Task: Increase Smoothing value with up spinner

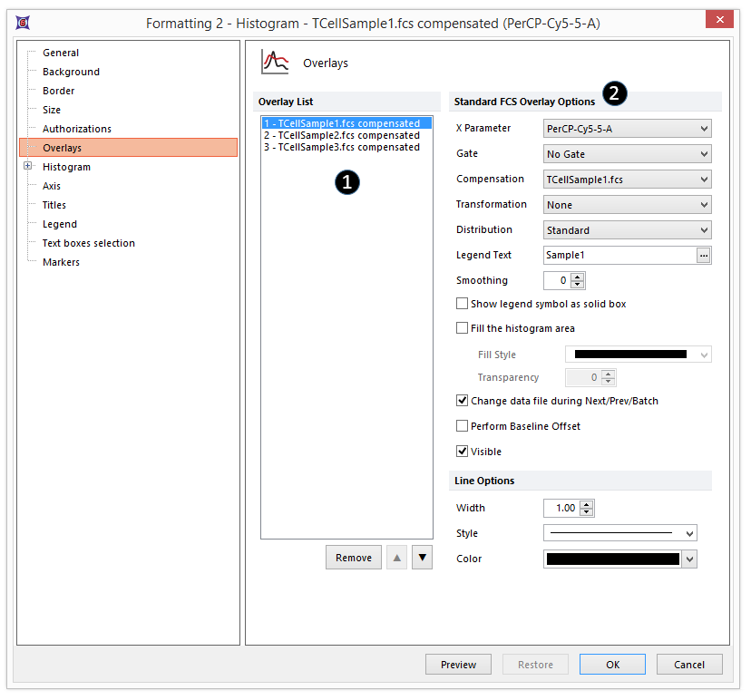Action: tap(579, 277)
